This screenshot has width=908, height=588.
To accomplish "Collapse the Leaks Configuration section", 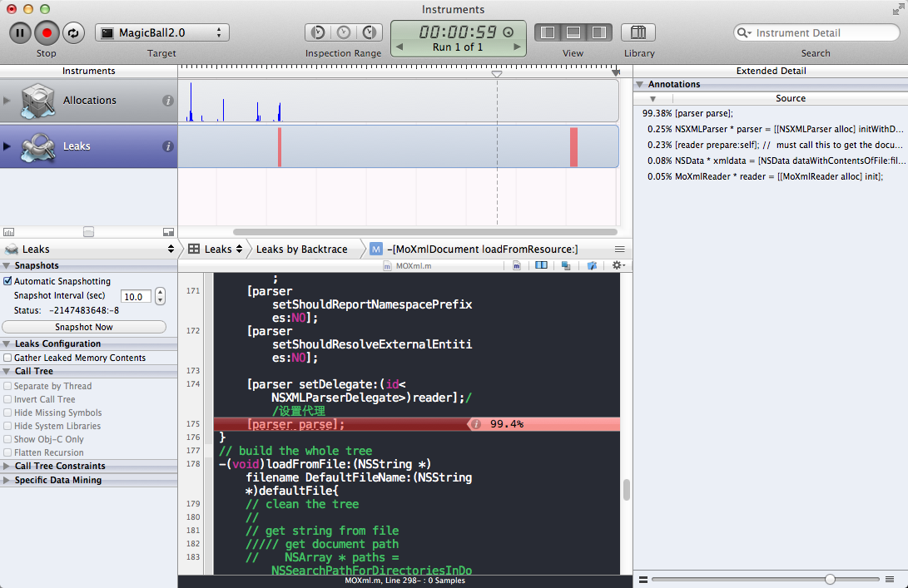I will 7,343.
